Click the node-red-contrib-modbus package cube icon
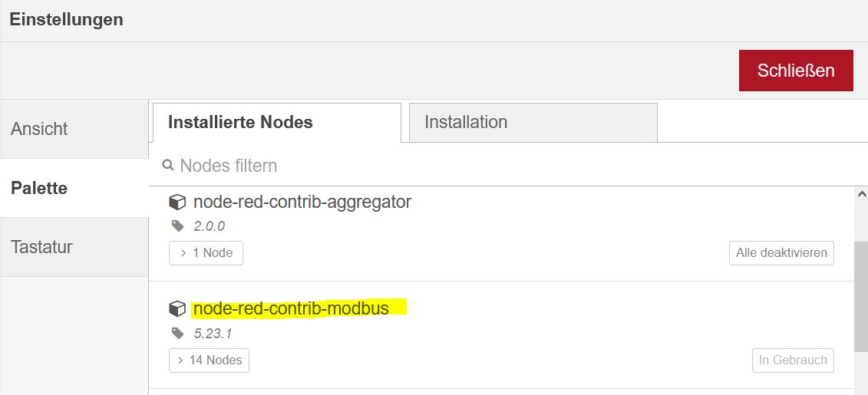 [177, 308]
